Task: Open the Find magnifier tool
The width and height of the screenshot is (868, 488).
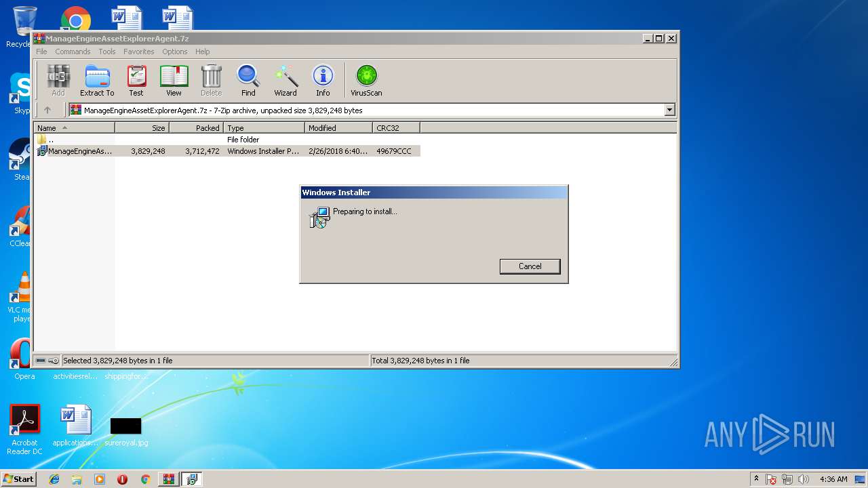Action: point(248,81)
